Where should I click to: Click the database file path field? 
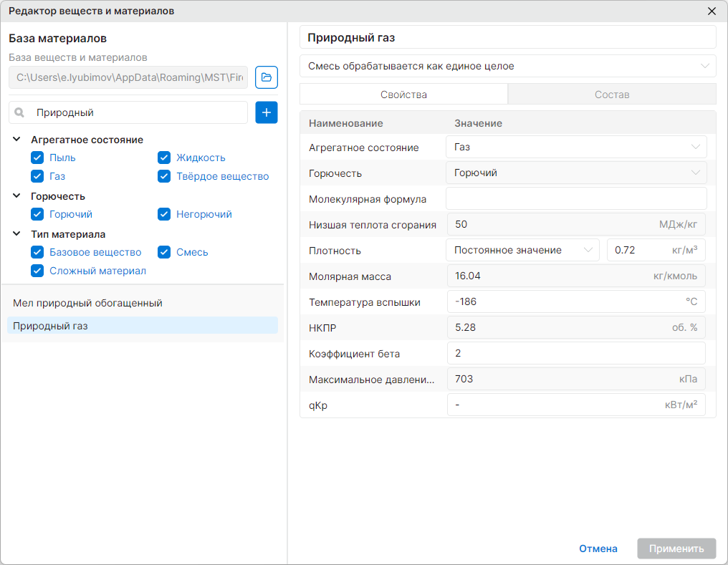pyautogui.click(x=128, y=77)
